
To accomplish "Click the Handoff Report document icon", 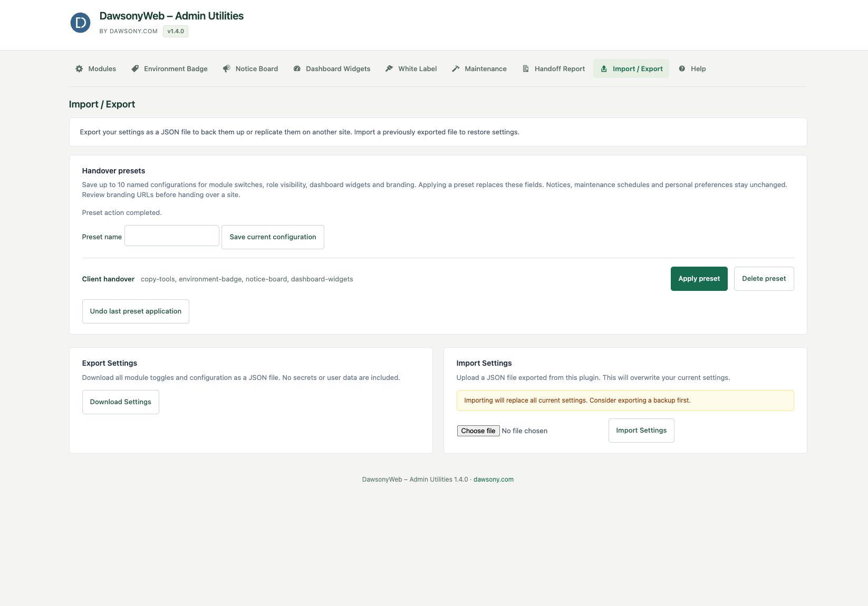I will (526, 69).
